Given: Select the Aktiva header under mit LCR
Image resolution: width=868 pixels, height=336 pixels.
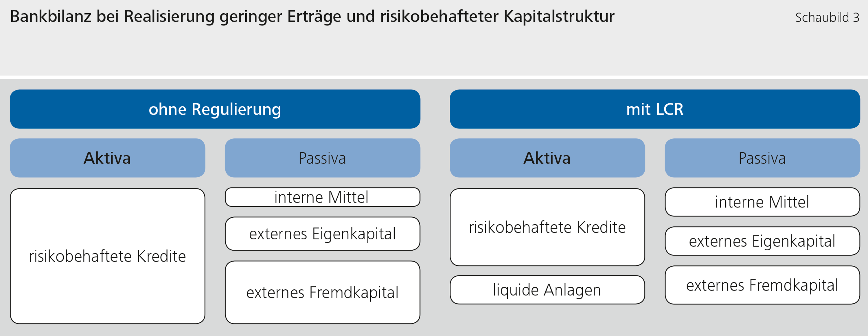Looking at the screenshot, I should [547, 158].
